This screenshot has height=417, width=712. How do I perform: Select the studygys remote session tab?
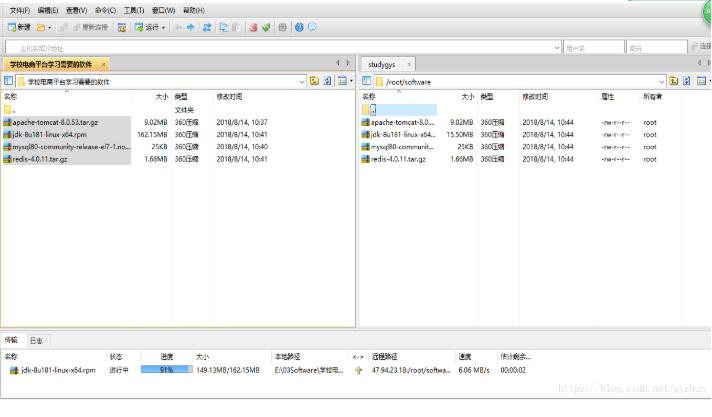(x=382, y=64)
